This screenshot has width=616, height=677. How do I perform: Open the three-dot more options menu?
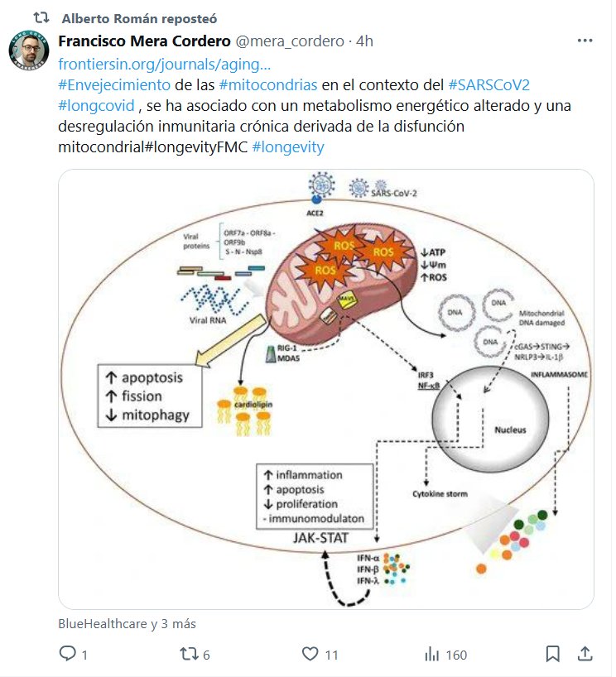tap(585, 41)
